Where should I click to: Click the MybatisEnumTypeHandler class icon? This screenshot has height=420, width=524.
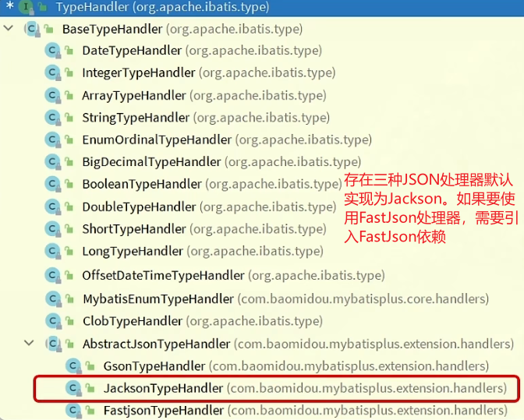pos(53,298)
